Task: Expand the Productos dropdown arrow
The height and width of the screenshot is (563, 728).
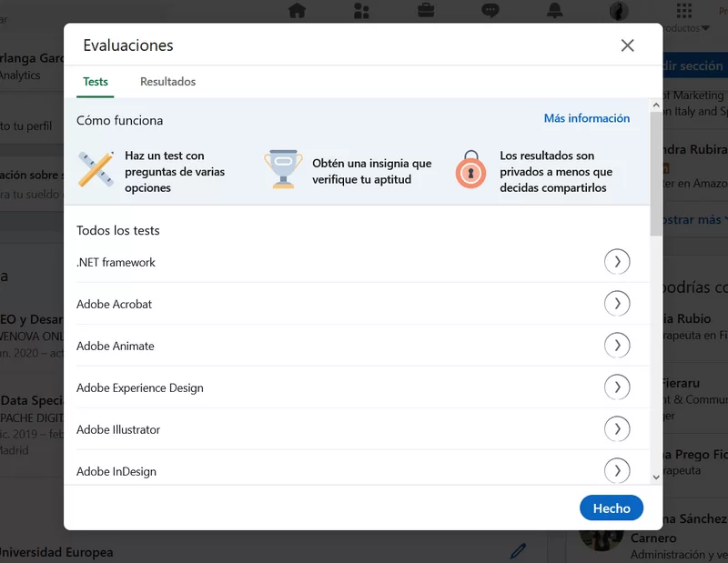Action: 706,28
